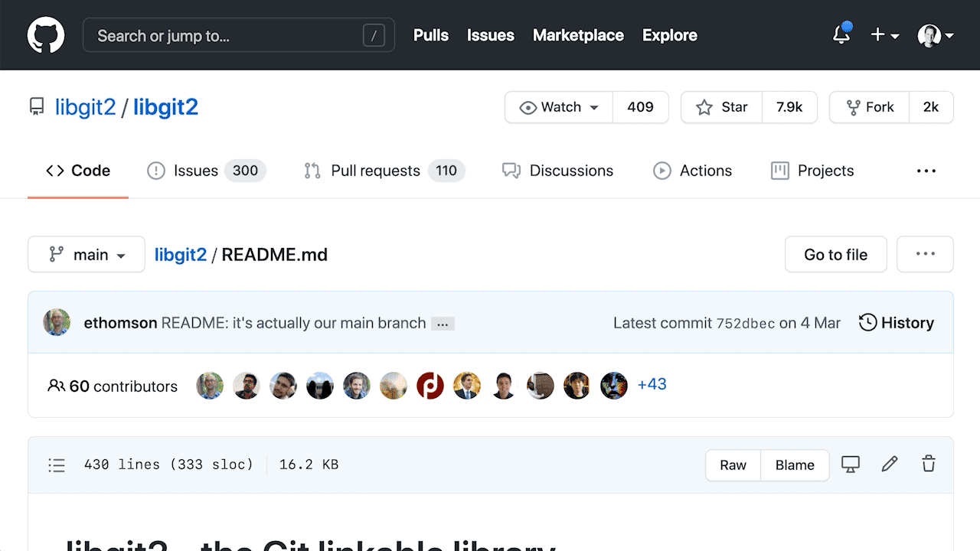Open the ethomson author link

120,323
